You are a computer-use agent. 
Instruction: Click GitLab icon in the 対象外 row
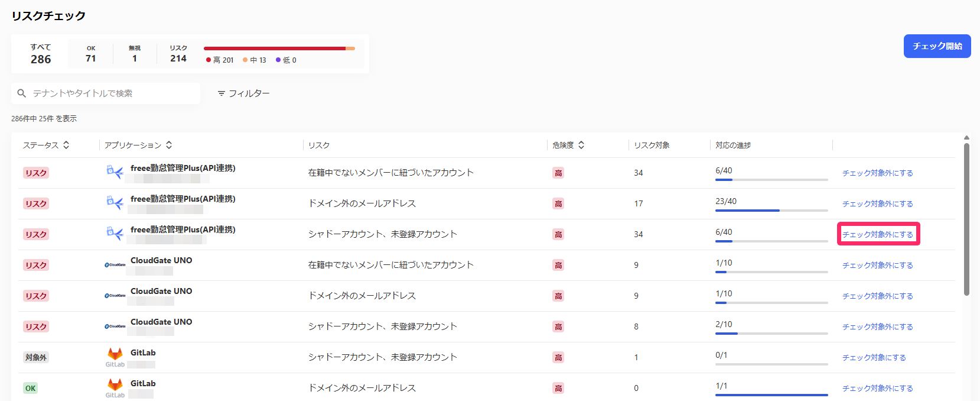115,357
